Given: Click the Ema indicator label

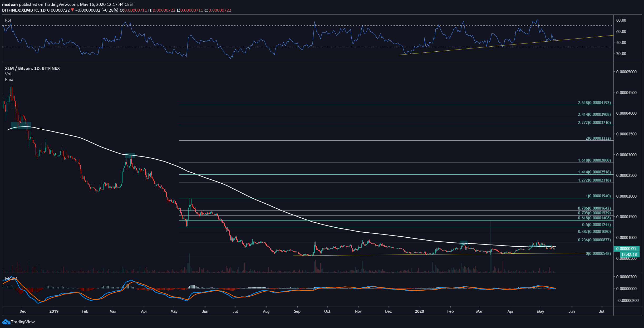Looking at the screenshot, I should (9, 80).
